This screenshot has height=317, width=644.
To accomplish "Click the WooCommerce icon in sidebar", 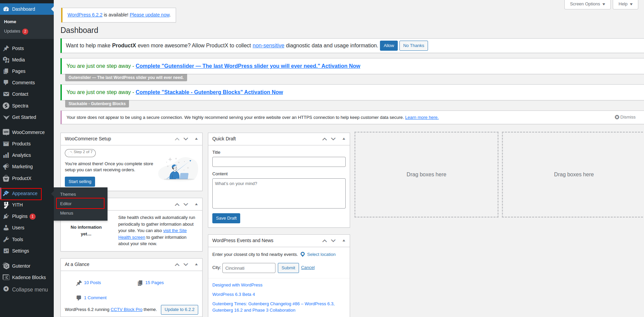I will pos(6,132).
